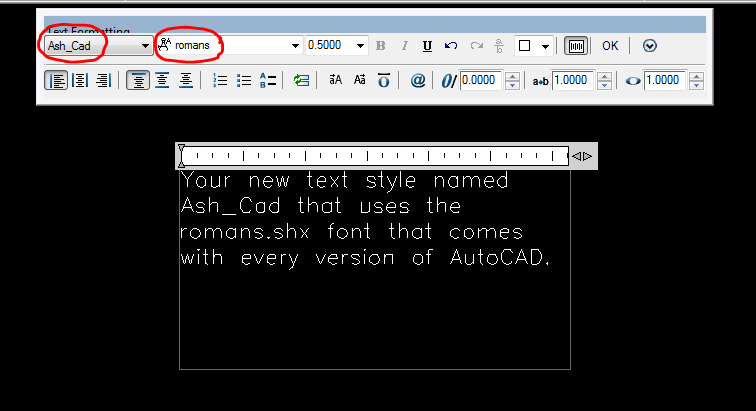Screen dimensions: 756x411
Task: Open the text color dropdown arrow
Action: (545, 46)
